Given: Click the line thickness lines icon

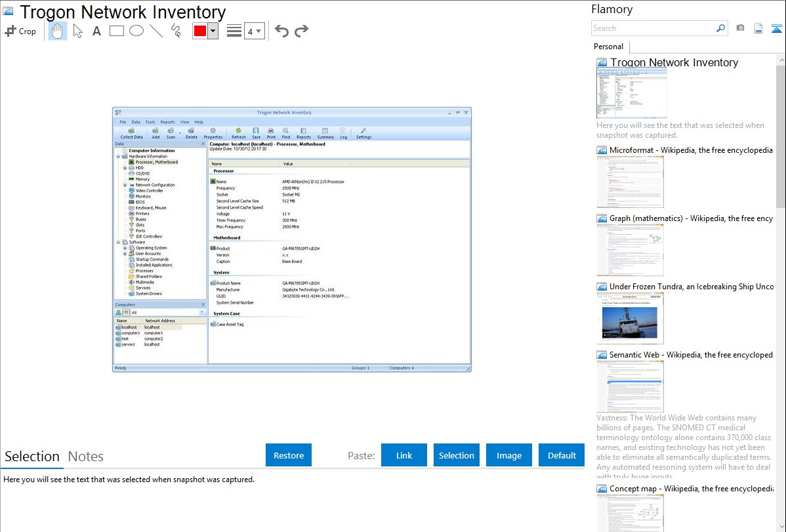Looking at the screenshot, I should pyautogui.click(x=234, y=31).
